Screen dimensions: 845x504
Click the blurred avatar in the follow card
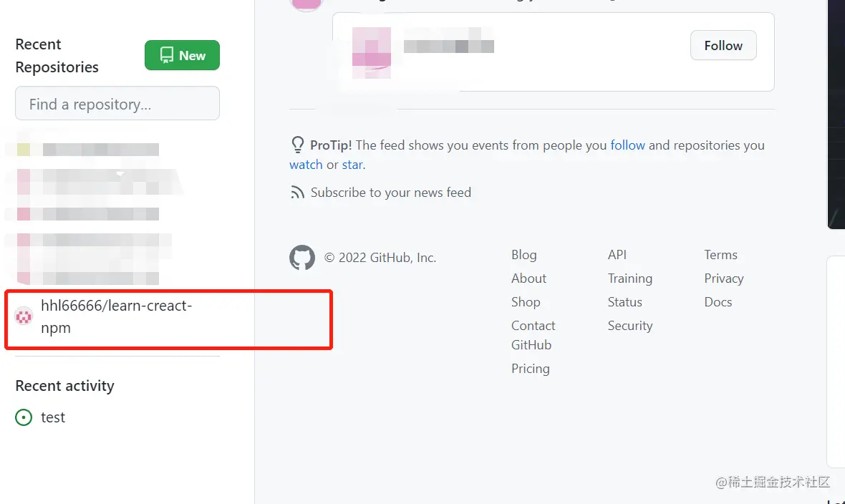click(372, 53)
